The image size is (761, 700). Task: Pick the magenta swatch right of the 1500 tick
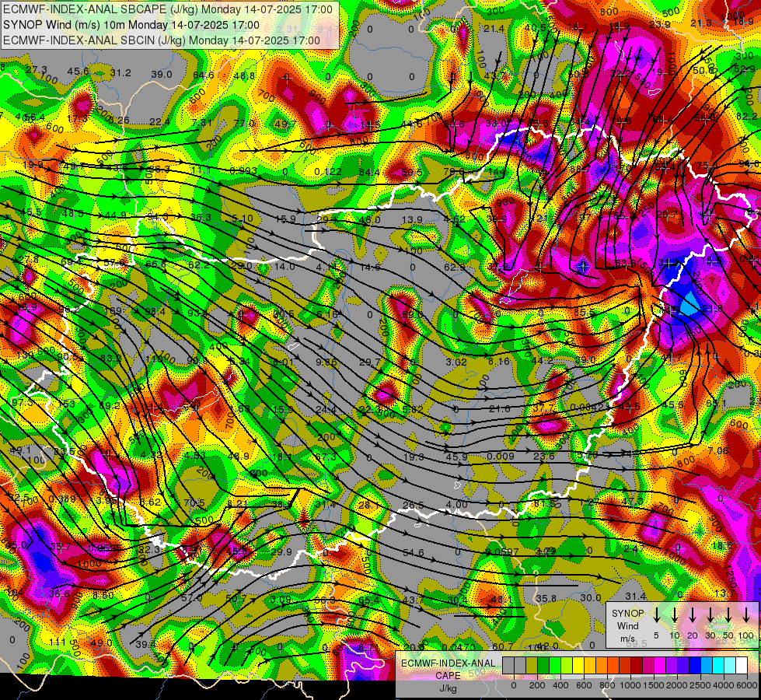tap(660, 666)
